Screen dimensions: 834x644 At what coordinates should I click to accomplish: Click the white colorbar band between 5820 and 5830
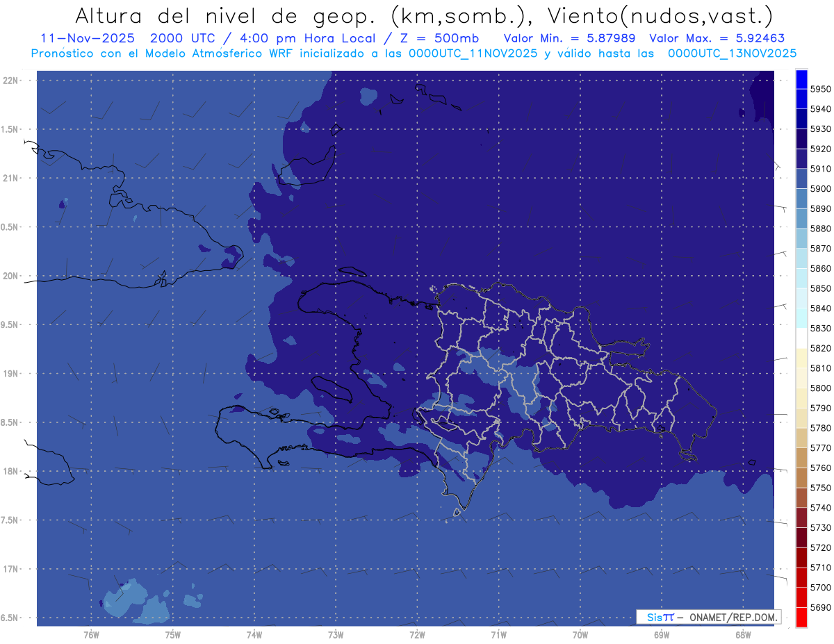pos(801,338)
